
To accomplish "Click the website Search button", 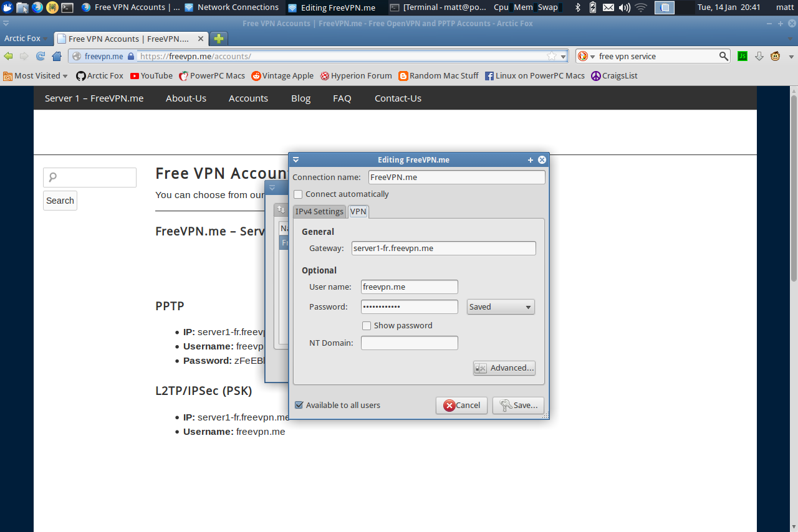I will coord(60,201).
